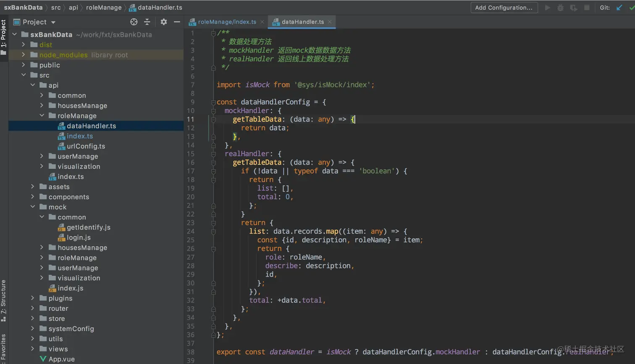Click the Git update project arrow

tap(619, 8)
